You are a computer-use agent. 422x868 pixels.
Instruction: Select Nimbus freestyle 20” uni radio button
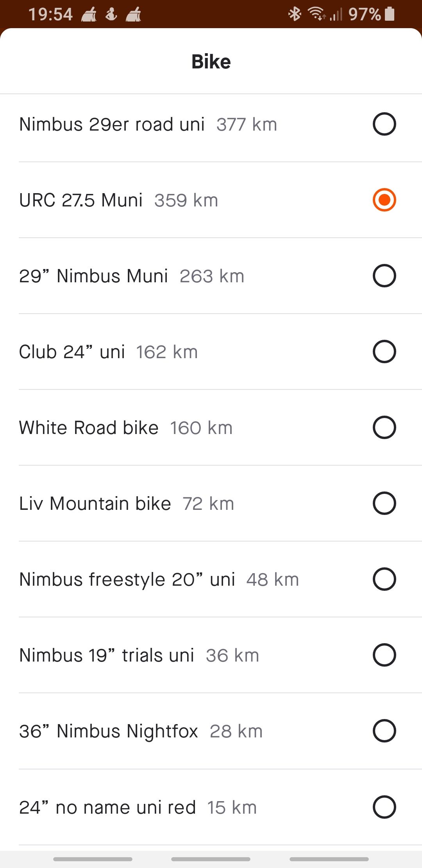pyautogui.click(x=384, y=579)
